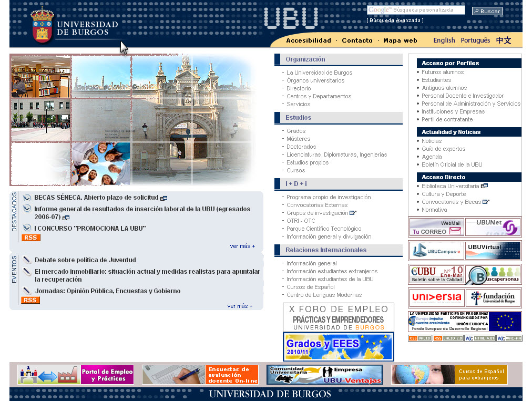
Task: Open Accesibilidad in the top menu
Action: coord(309,40)
